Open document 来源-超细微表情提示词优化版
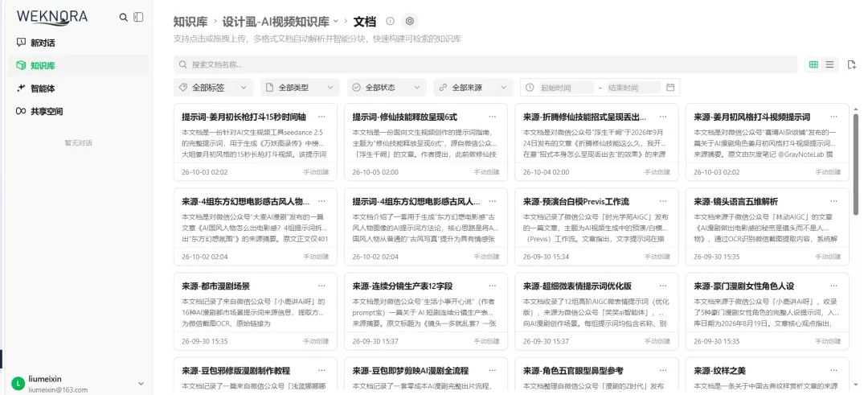This screenshot has width=868, height=395. (577, 286)
